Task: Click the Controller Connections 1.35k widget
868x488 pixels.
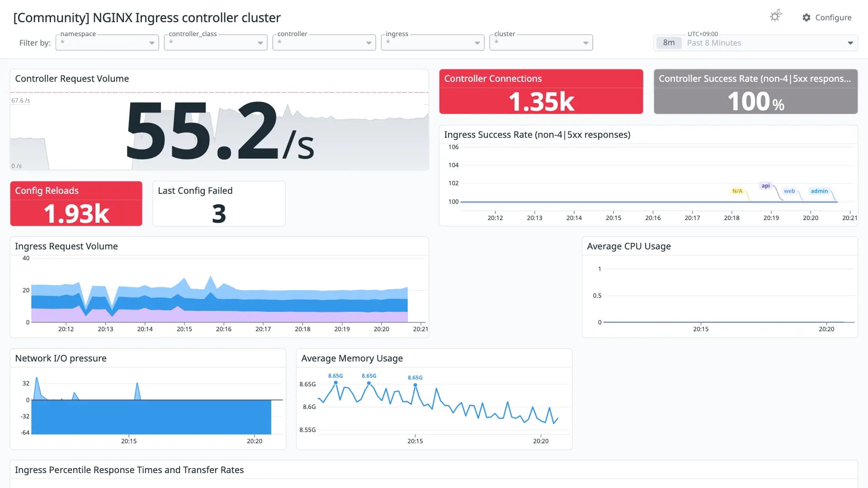Action: click(x=541, y=92)
